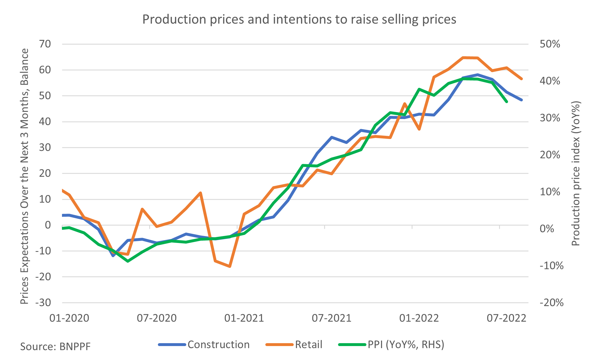Click the 07-2020 x-axis label
This screenshot has width=599, height=364.
[157, 318]
